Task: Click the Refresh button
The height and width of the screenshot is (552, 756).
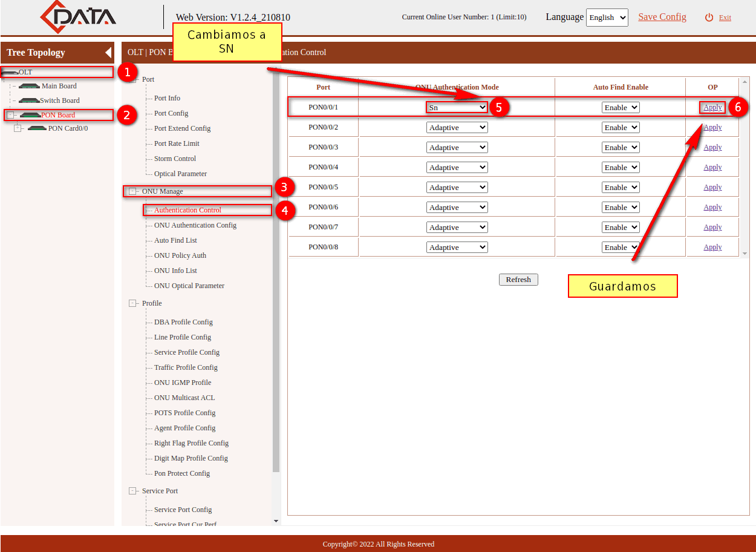Action: [x=518, y=280]
